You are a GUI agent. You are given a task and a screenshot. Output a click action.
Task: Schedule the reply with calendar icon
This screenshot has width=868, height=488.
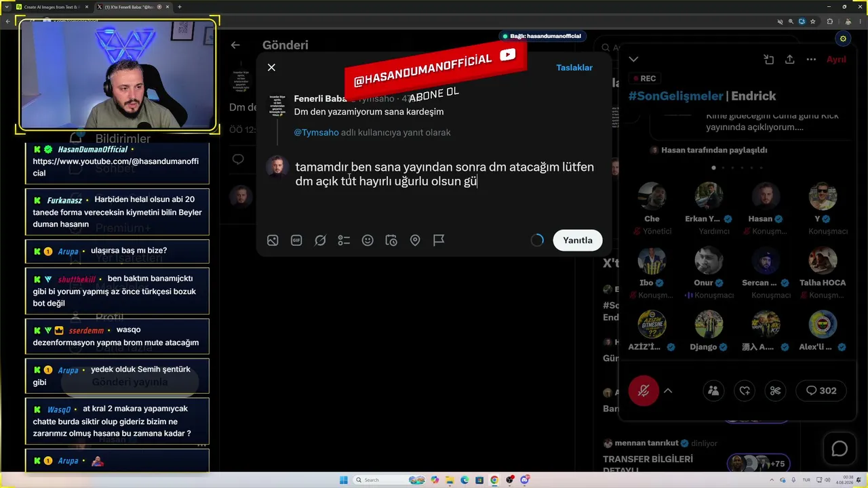(x=391, y=240)
